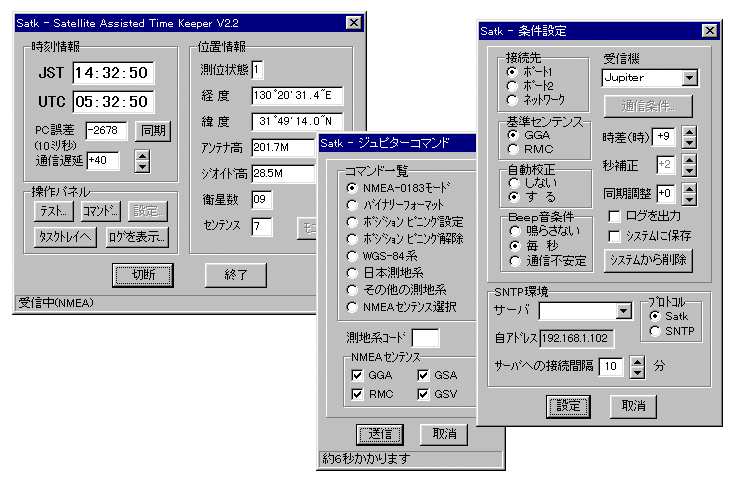Open the テスト test panel button
740x487 pixels.
pos(53,211)
